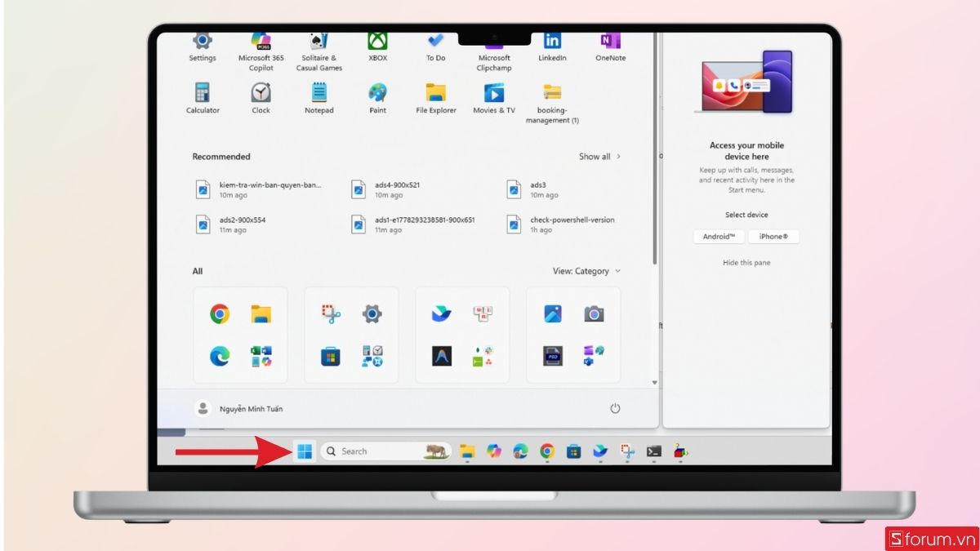
Task: Open recommended file ads3
Action: click(532, 189)
